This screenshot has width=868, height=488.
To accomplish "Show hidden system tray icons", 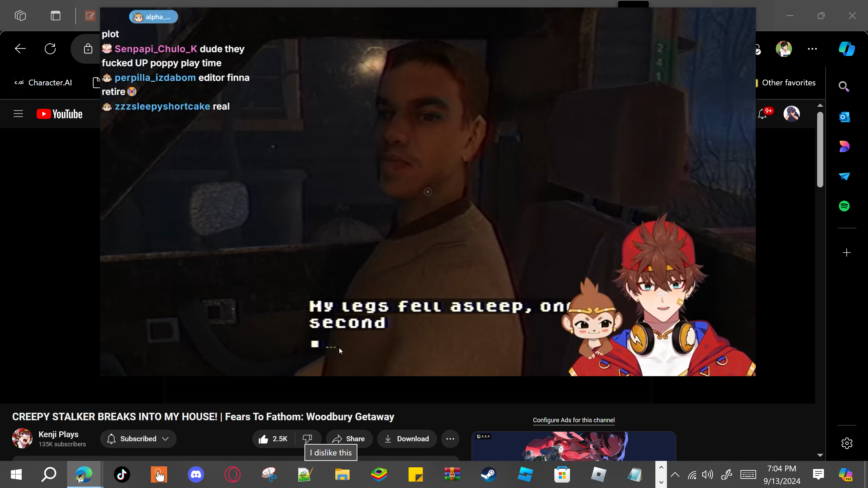I will (675, 474).
